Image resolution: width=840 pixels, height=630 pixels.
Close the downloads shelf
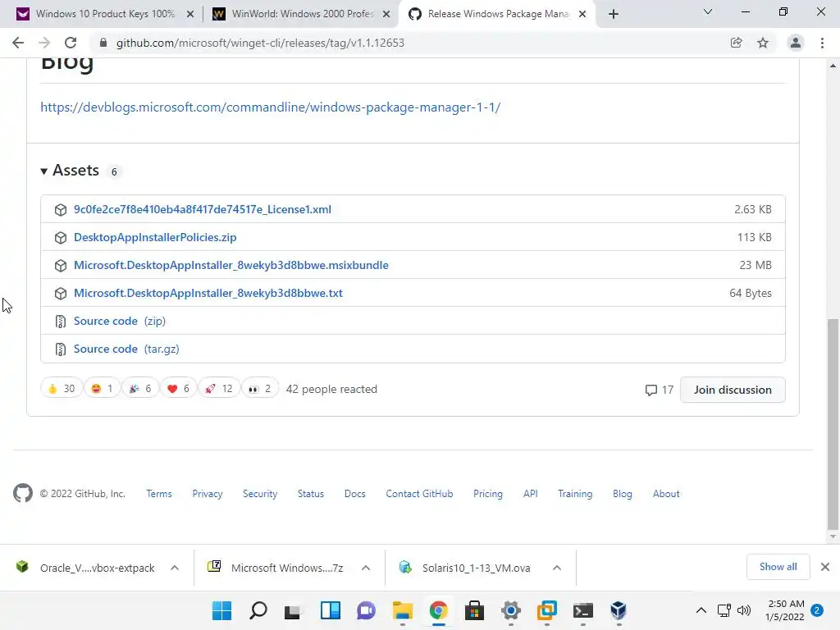pos(825,567)
